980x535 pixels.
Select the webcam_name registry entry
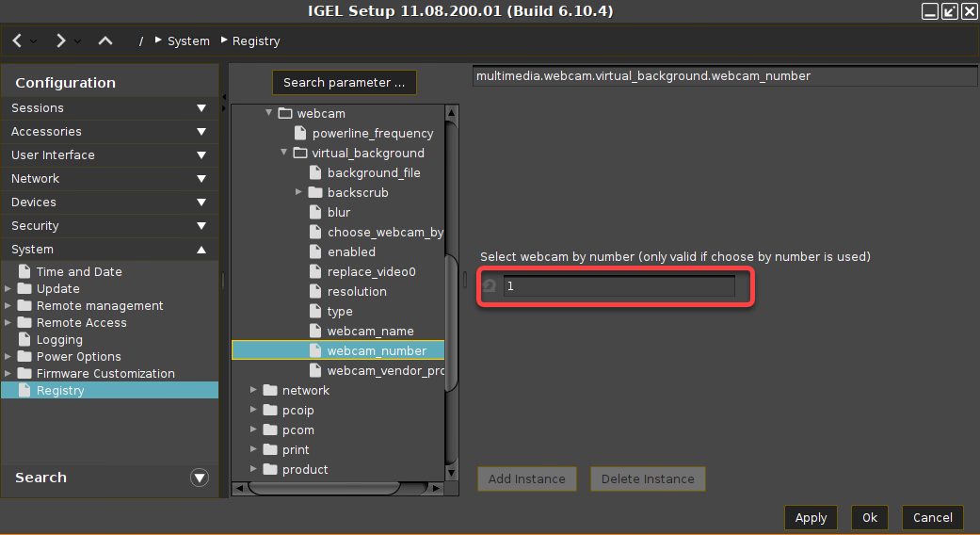370,332
